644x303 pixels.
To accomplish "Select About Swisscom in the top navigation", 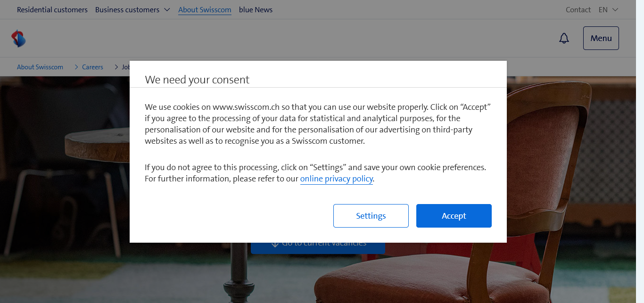I will click(205, 10).
